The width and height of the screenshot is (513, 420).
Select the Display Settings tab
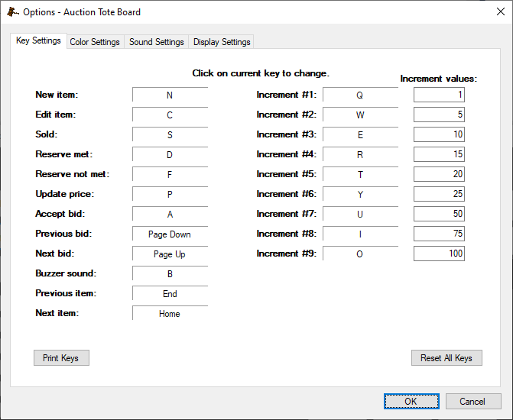tap(222, 42)
